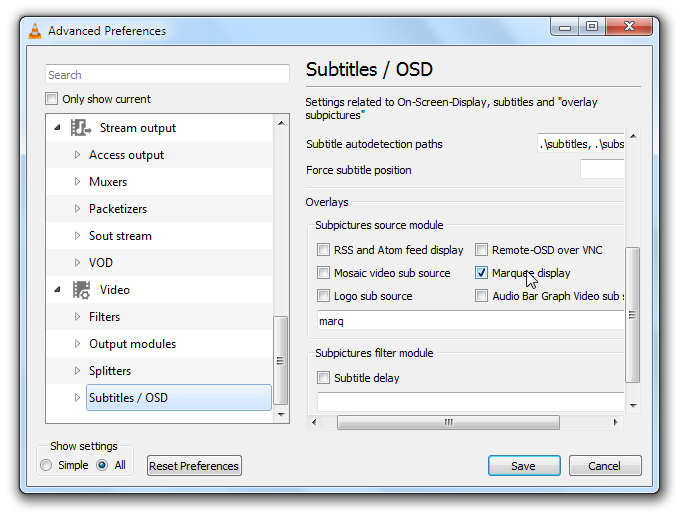Click the marq subpictures source text field
Image resolution: width=676 pixels, height=511 pixels.
pos(470,320)
